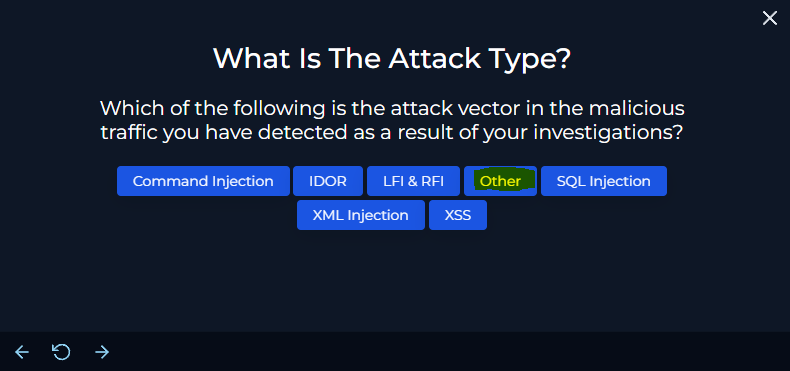This screenshot has height=371, width=790.
Task: Select the highlighted Other option
Action: tap(500, 181)
